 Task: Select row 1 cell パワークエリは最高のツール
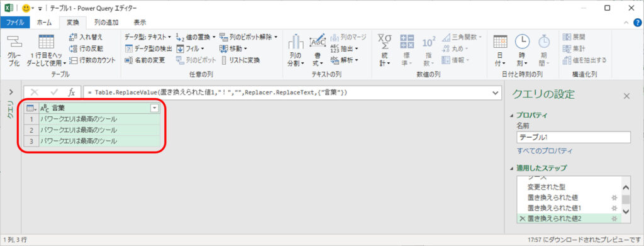(99, 119)
